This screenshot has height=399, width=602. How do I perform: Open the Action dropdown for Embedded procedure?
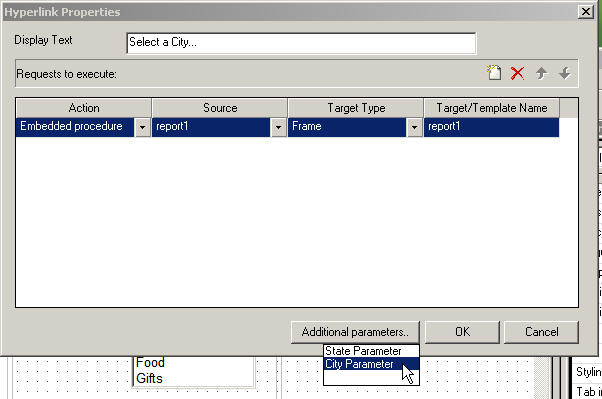pyautogui.click(x=142, y=127)
